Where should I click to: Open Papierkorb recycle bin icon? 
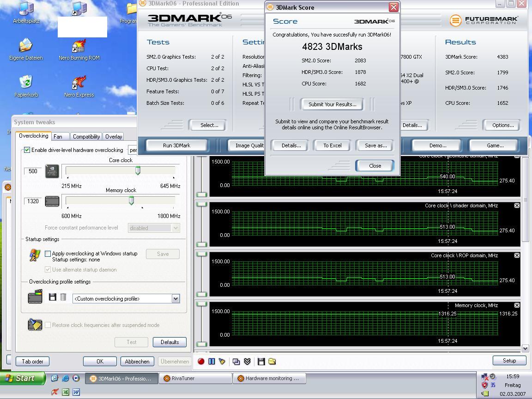(x=26, y=86)
